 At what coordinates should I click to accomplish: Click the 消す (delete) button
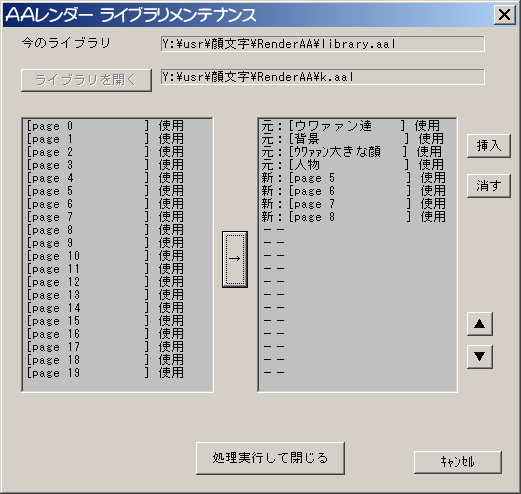pyautogui.click(x=489, y=186)
